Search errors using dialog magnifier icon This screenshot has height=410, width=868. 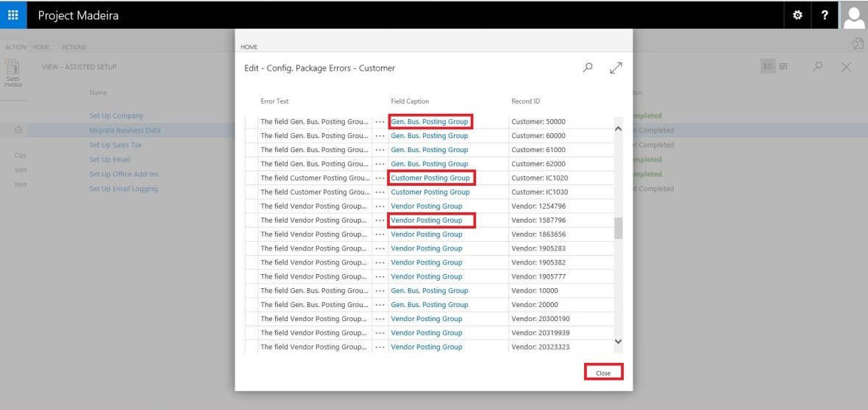pyautogui.click(x=588, y=68)
